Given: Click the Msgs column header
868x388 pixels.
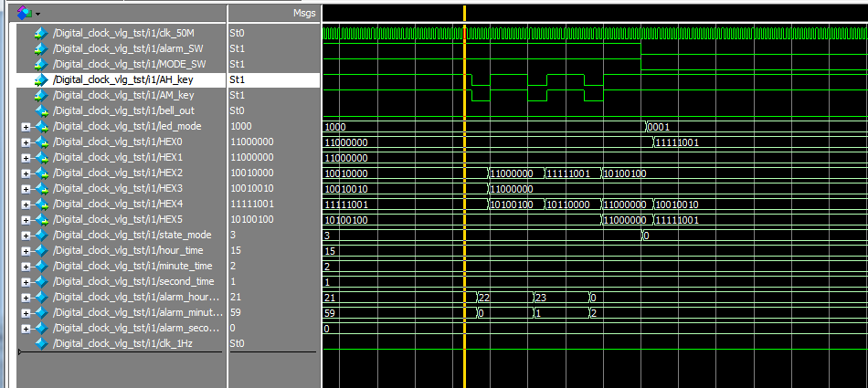Looking at the screenshot, I should tap(303, 13).
